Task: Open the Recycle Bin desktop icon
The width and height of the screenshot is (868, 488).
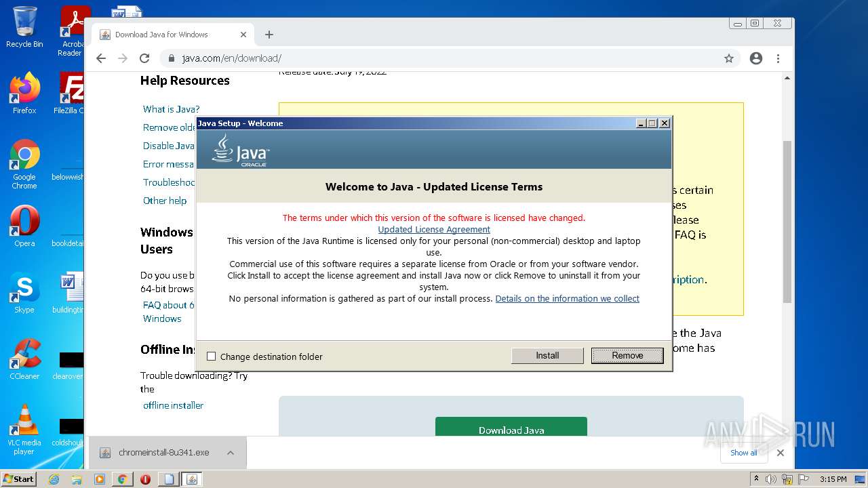Action: pos(24,27)
